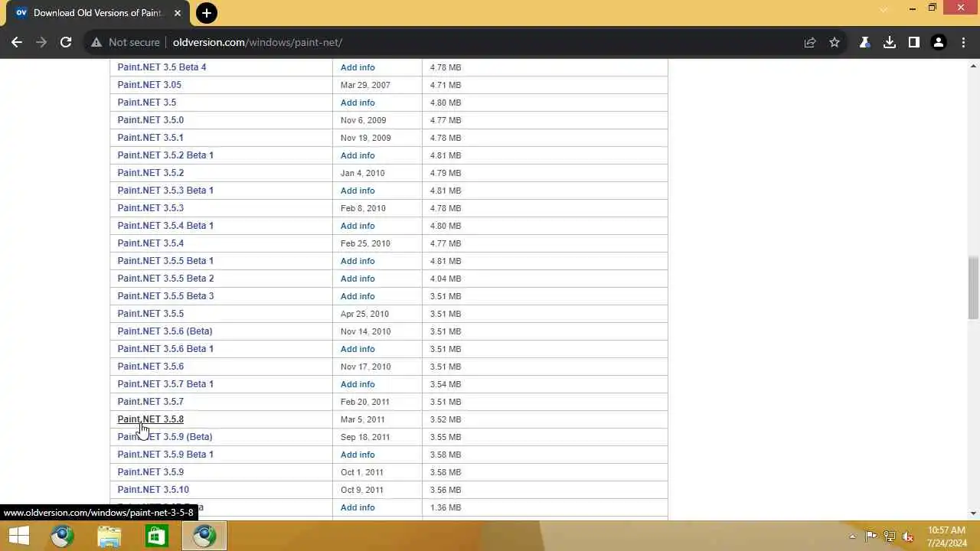This screenshot has height=551, width=980.
Task: Open Paint.NET 3.5.9 Beta 1 link
Action: pyautogui.click(x=165, y=455)
